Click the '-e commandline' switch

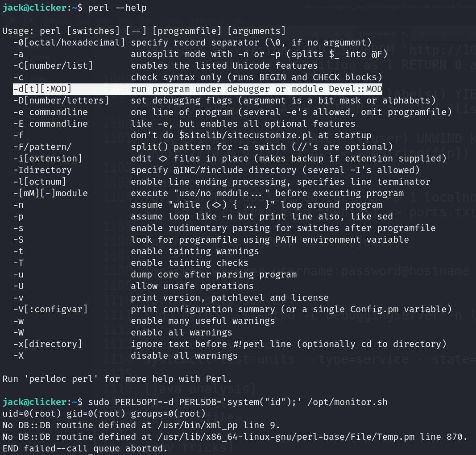(x=50, y=112)
